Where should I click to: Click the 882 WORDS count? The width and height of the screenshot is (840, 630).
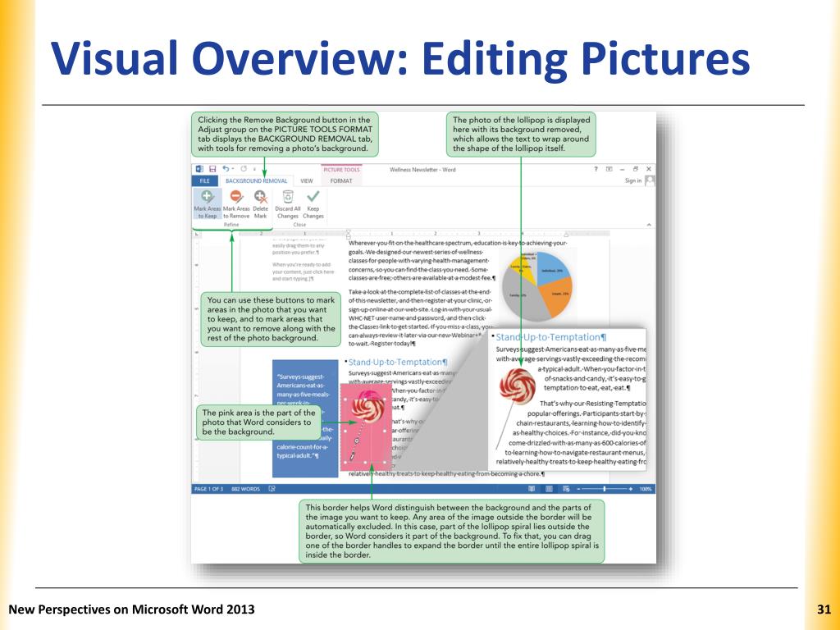tap(245, 489)
